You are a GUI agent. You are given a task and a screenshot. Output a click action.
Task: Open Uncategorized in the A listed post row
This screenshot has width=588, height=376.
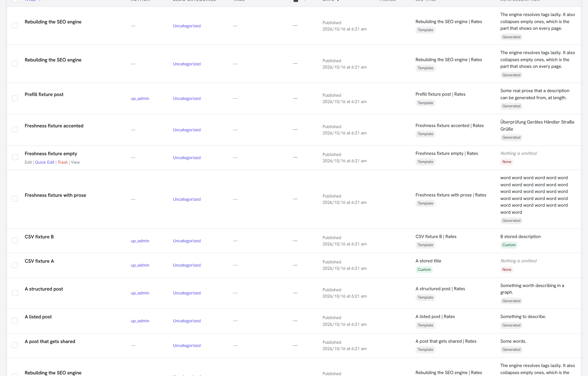[x=187, y=321]
